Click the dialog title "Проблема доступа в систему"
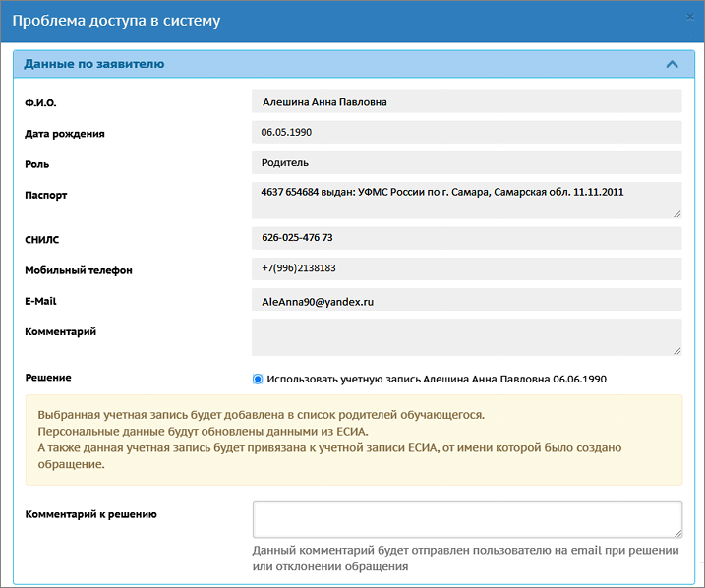 click(x=116, y=20)
